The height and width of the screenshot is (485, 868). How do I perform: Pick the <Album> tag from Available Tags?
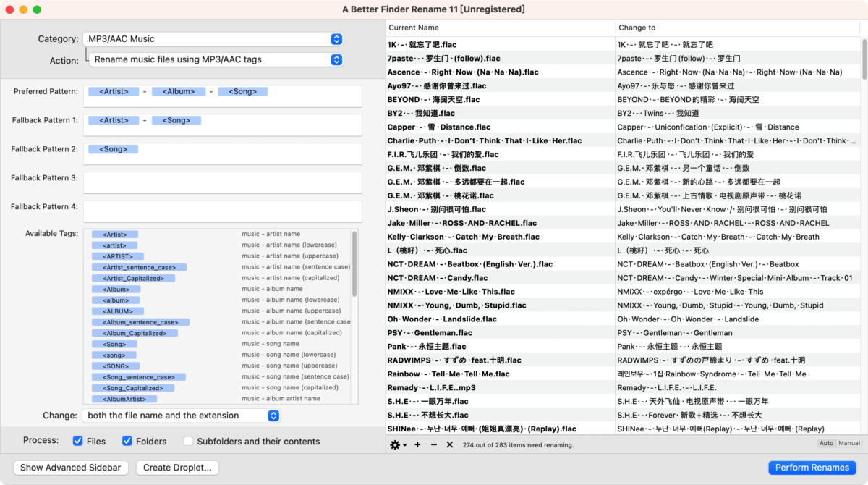[x=116, y=289]
